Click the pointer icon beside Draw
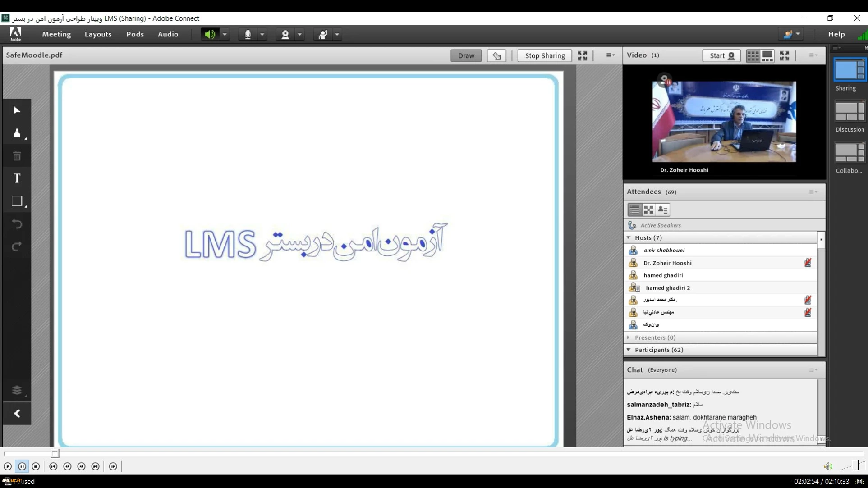Screen dimensions: 868x488 (x=496, y=56)
